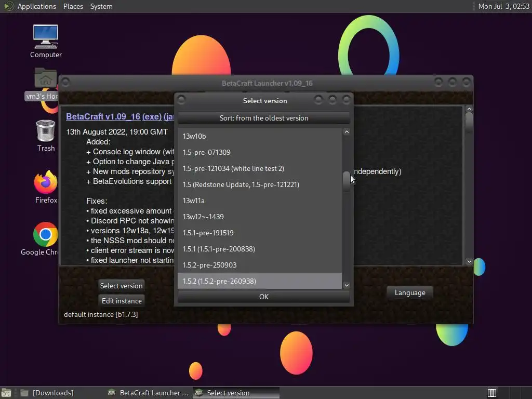This screenshot has width=532, height=399.
Task: Click the BetaCraft Launcher v1.09_16 title bar
Action: [x=267, y=83]
